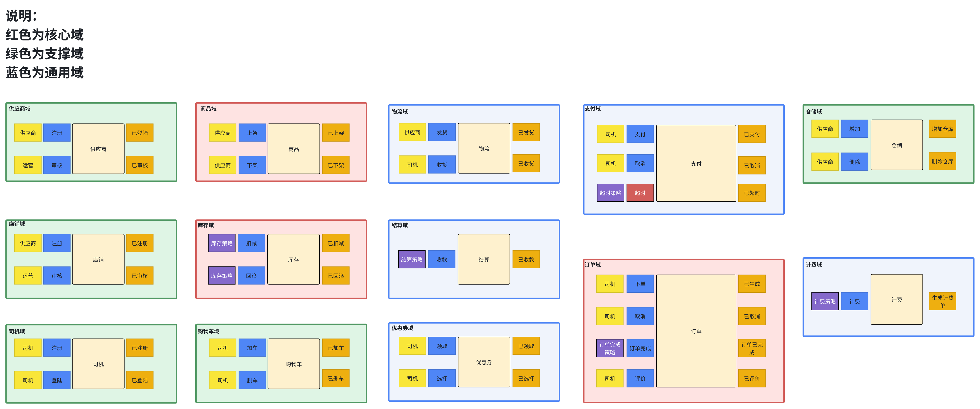The image size is (980, 409).
Task: Select the 回滚 command in 库存域
Action: coord(251,275)
